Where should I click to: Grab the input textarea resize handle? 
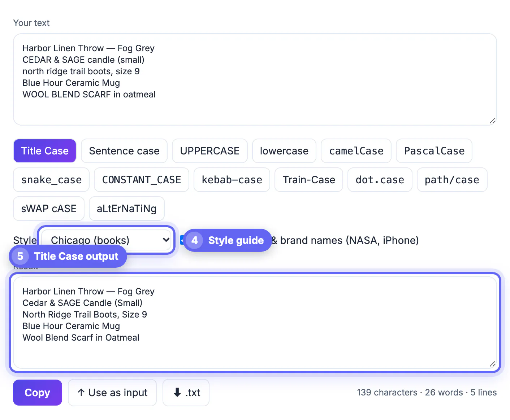tap(492, 121)
